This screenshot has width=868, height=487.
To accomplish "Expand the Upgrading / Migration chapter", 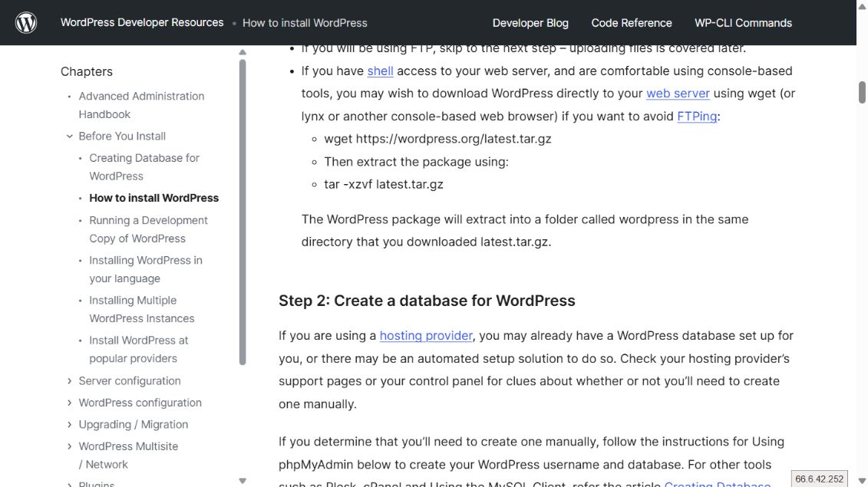I will click(69, 424).
